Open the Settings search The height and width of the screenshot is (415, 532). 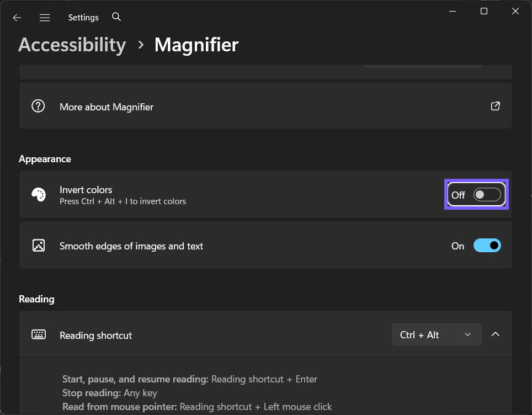[x=116, y=17]
